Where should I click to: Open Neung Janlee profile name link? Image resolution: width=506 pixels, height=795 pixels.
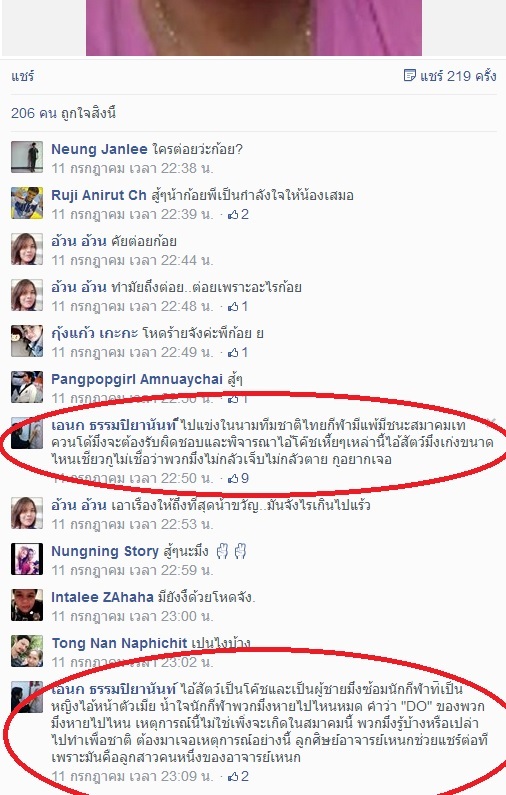click(99, 150)
